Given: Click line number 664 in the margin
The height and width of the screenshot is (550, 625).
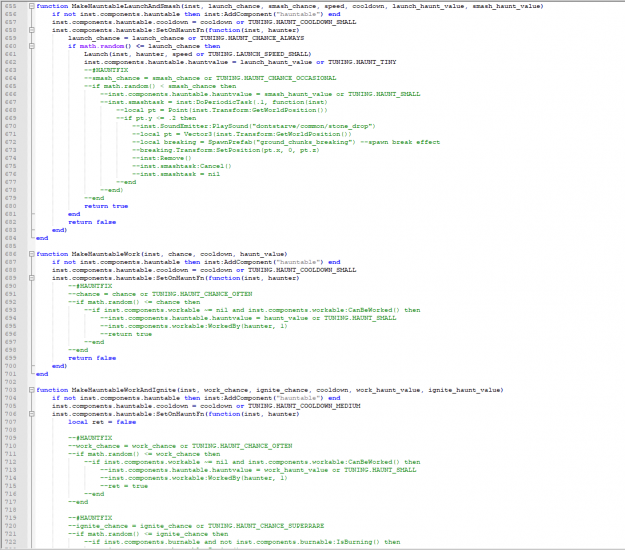Looking at the screenshot, I should coord(11,77).
